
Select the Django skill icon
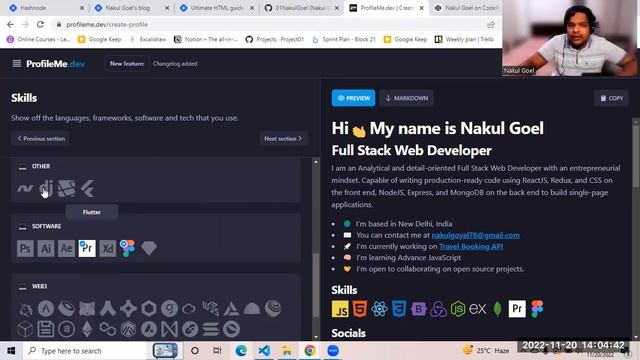(x=46, y=189)
